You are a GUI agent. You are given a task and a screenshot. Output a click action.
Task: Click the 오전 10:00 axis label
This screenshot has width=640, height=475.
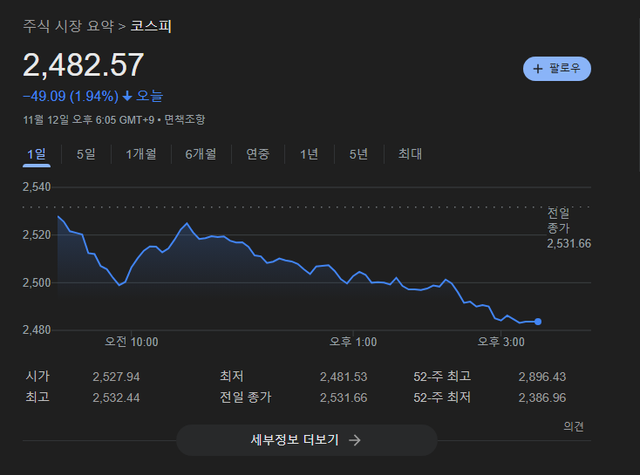[x=132, y=342]
